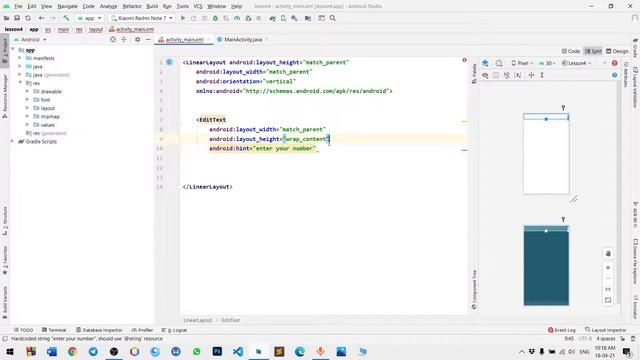Click the main toolbar search magnifier icon
The image size is (640, 360).
pyautogui.click(x=333, y=18)
